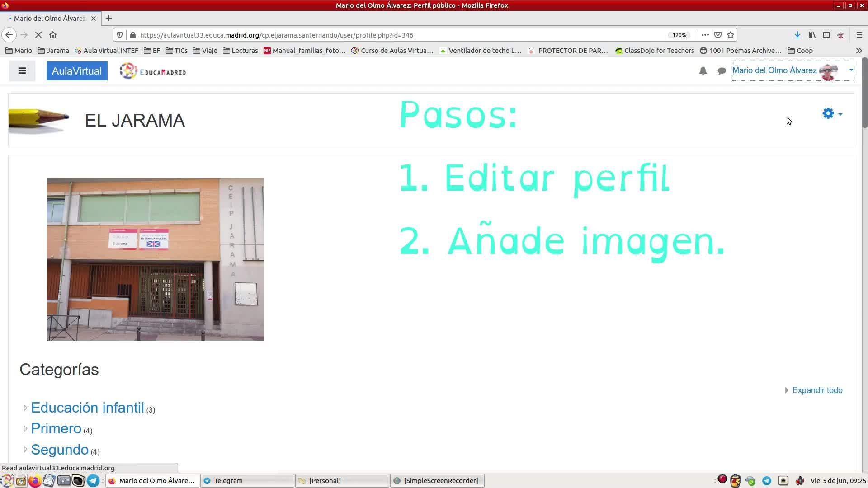Expand the Segundo category arrow

coord(26,450)
